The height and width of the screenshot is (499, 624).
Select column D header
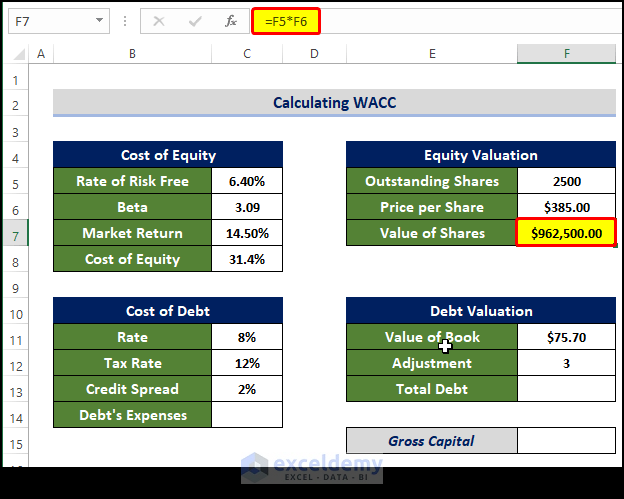click(314, 54)
